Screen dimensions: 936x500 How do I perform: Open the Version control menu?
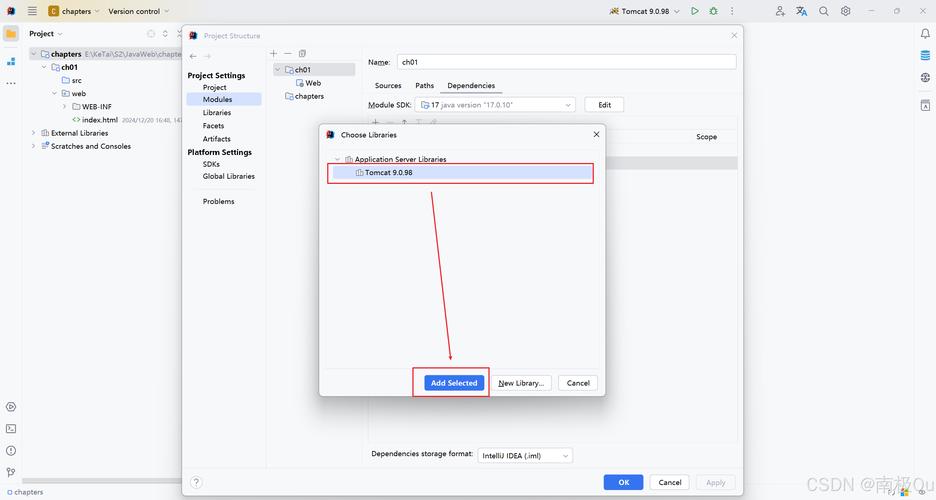point(138,11)
